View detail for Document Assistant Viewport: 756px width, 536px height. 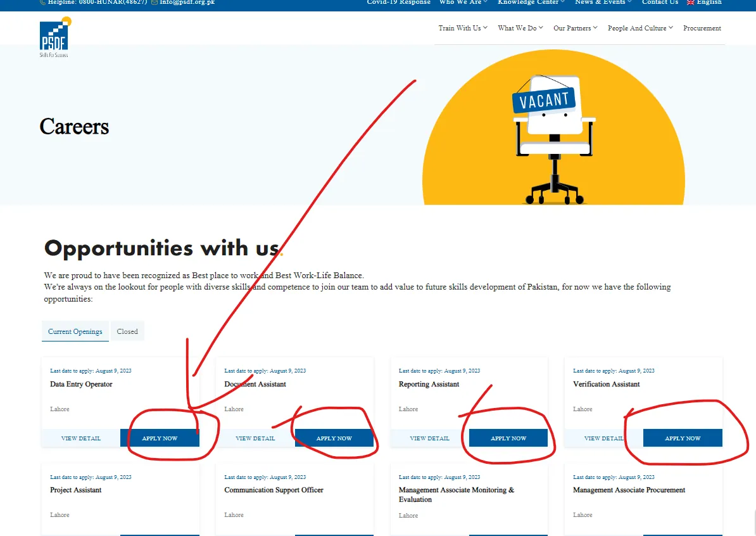point(255,438)
